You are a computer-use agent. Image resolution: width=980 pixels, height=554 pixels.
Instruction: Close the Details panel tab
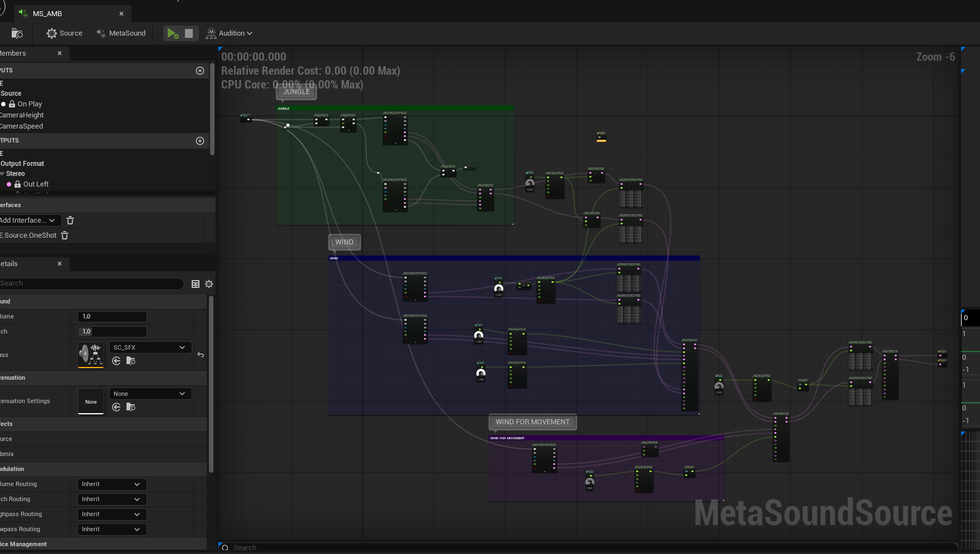[x=60, y=264]
